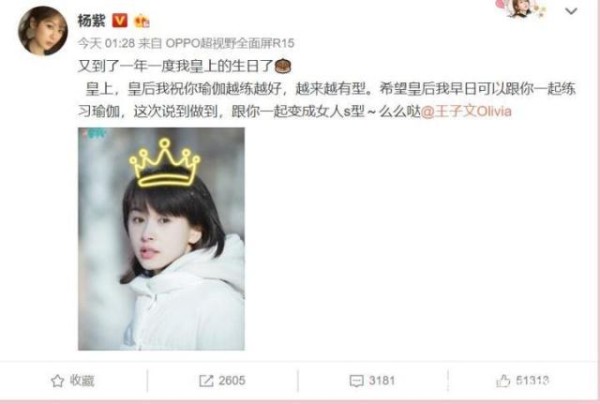
Task: Enlarge the attached photo with crown
Action: [161, 239]
